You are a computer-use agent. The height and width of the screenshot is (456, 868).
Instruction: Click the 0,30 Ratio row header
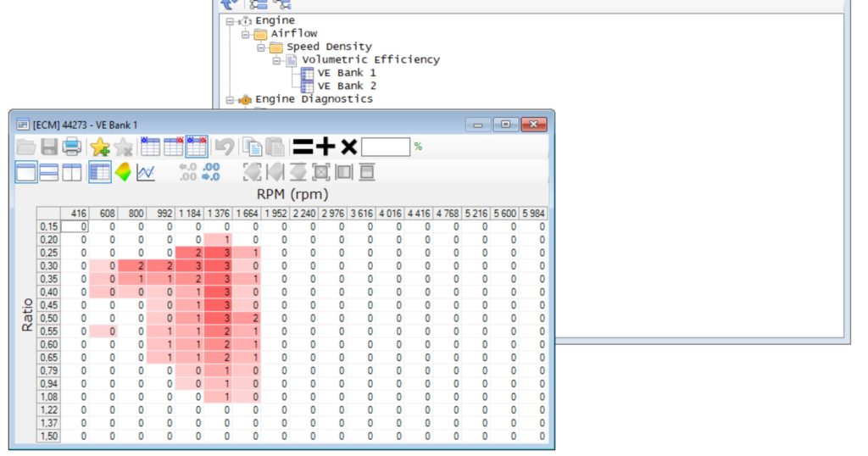coord(48,266)
